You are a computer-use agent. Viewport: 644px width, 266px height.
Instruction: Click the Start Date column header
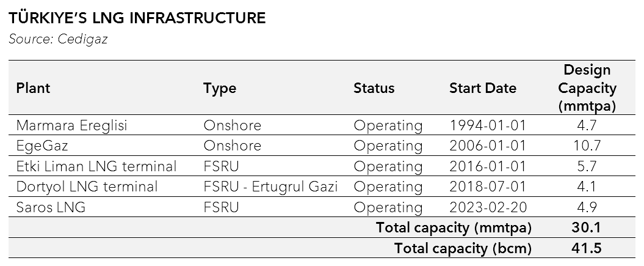(x=482, y=88)
